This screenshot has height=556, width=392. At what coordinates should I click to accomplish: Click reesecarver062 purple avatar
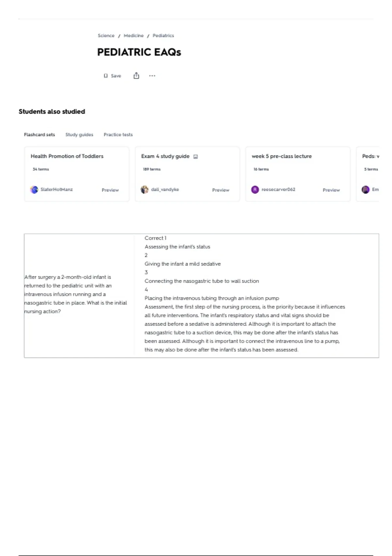pyautogui.click(x=255, y=190)
